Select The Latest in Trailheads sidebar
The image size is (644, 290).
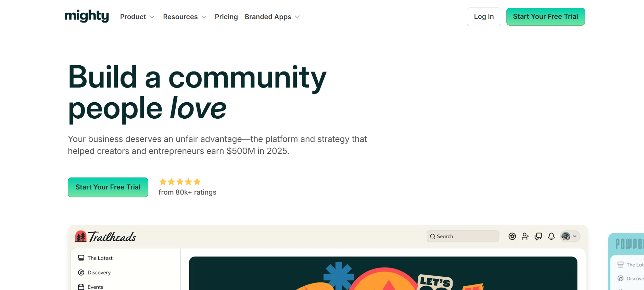[95, 258]
